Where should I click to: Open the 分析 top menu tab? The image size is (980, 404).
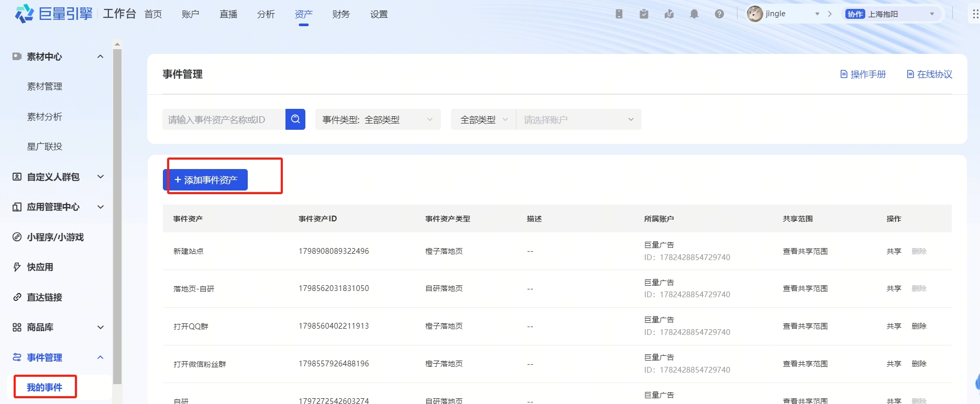266,14
